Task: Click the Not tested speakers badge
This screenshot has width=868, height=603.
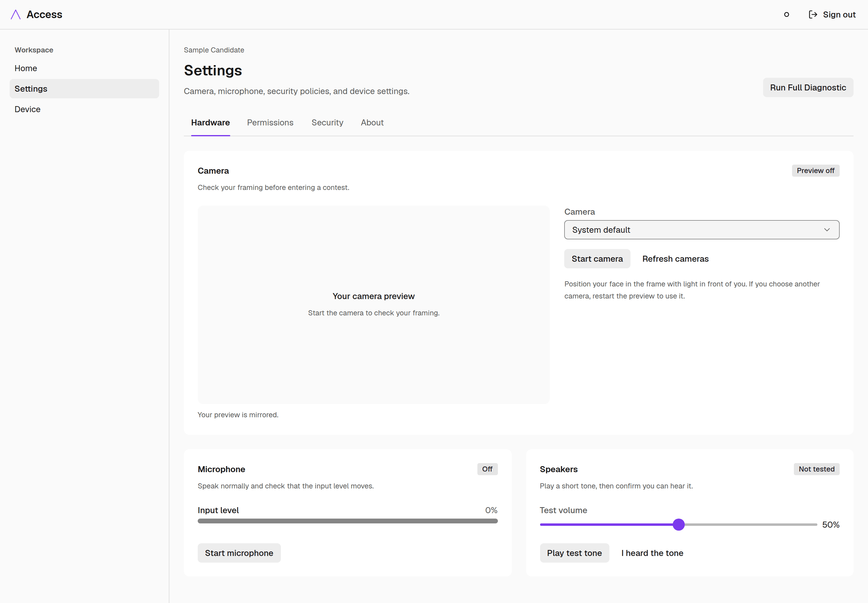Action: [x=816, y=469]
